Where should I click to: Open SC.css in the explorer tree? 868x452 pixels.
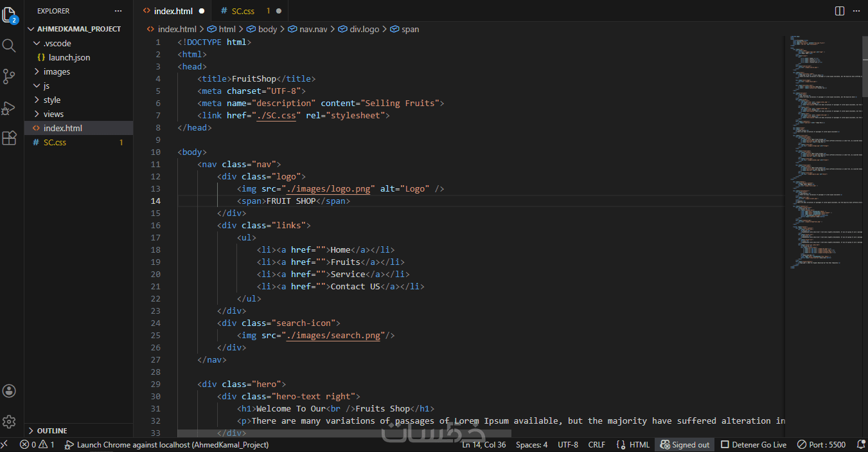78,142
